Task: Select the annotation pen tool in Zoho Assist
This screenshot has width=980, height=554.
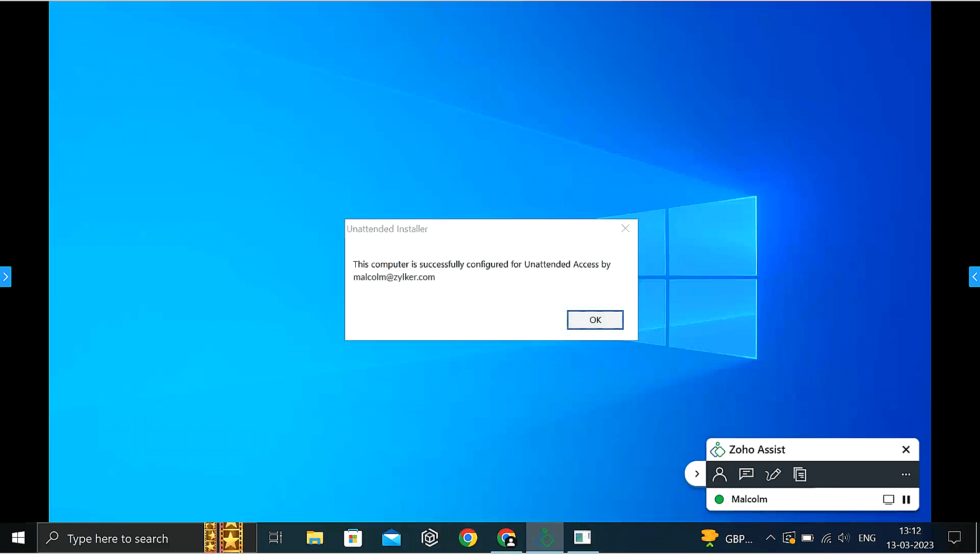Action: (x=773, y=474)
